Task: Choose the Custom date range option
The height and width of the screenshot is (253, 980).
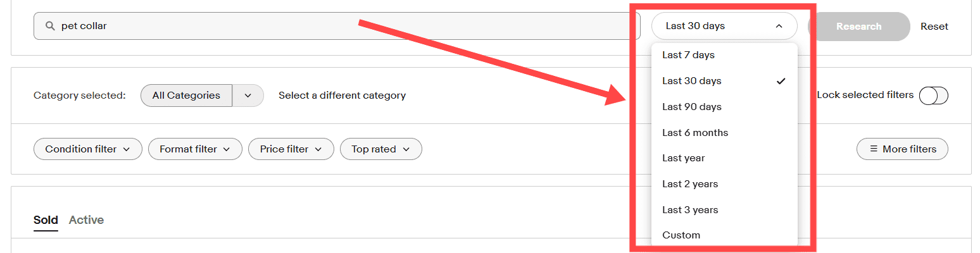Action: point(681,235)
